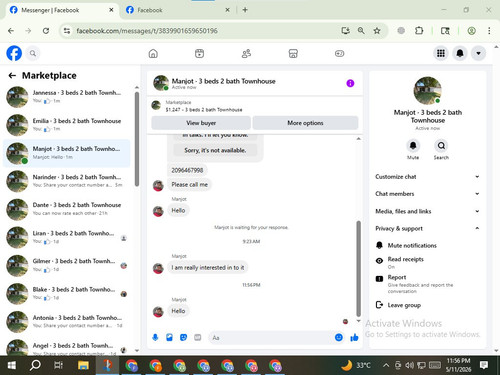Open Antonia conversation in list
Screen dimensions: 500x375
point(67,322)
